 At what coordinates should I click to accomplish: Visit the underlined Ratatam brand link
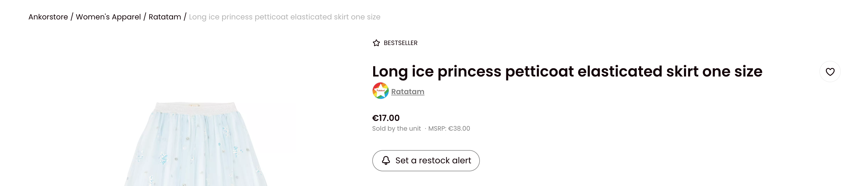(407, 92)
